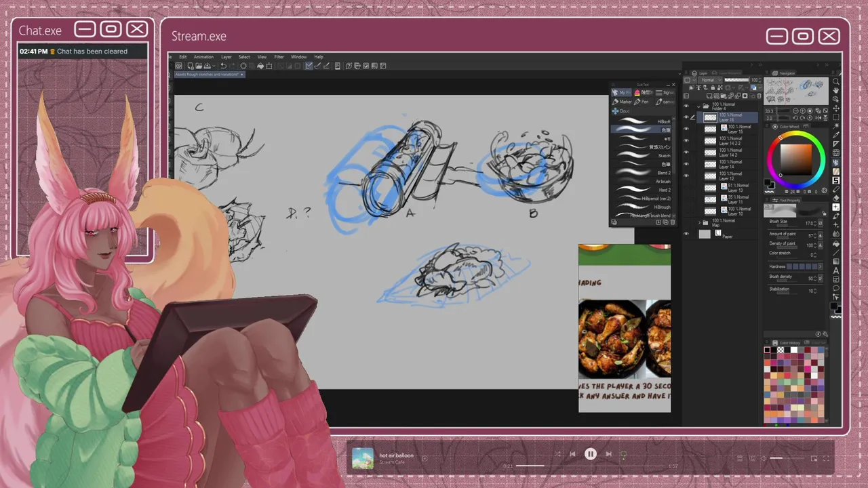Open the Animation menu
This screenshot has height=488, width=868.
[204, 57]
